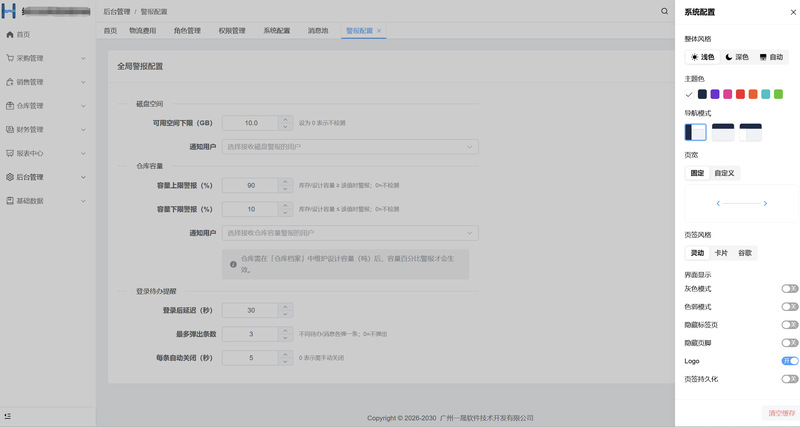Select the mixed navigation layout thumbnail
Viewport: 800px width, 427px height.
coord(751,132)
